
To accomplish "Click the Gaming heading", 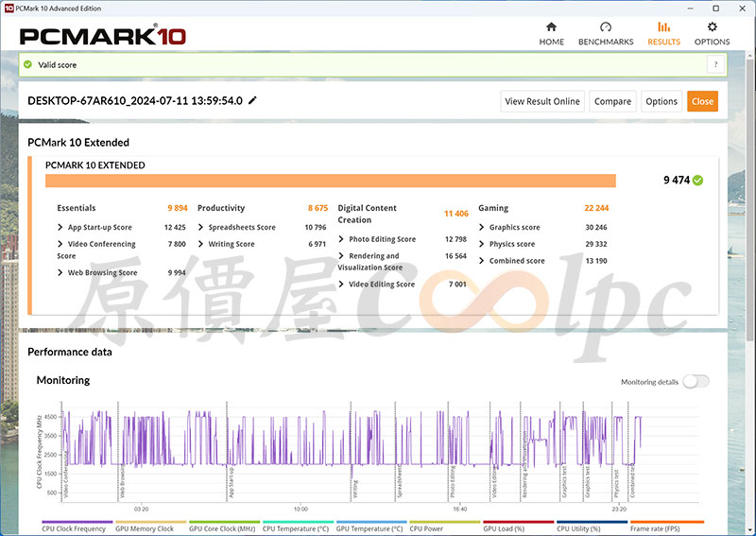I will click(493, 208).
